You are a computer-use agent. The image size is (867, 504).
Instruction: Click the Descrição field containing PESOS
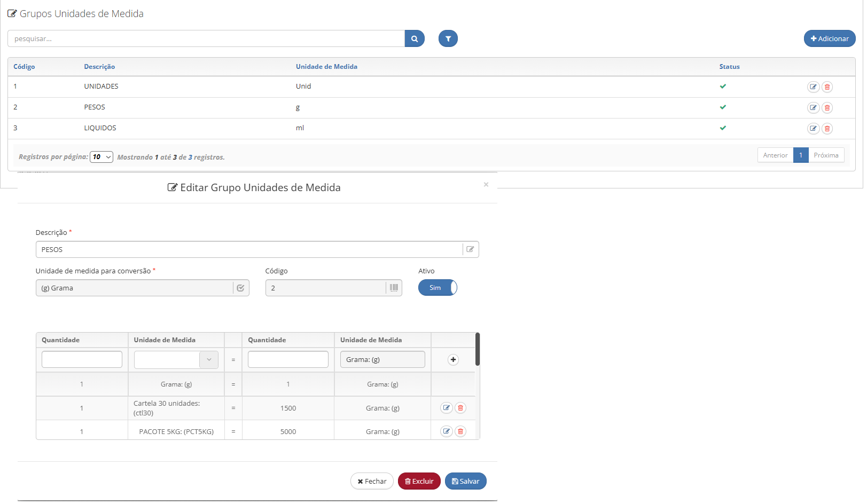[249, 249]
